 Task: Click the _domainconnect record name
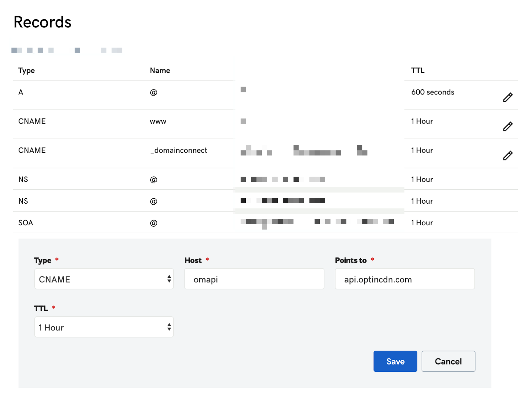[179, 150]
